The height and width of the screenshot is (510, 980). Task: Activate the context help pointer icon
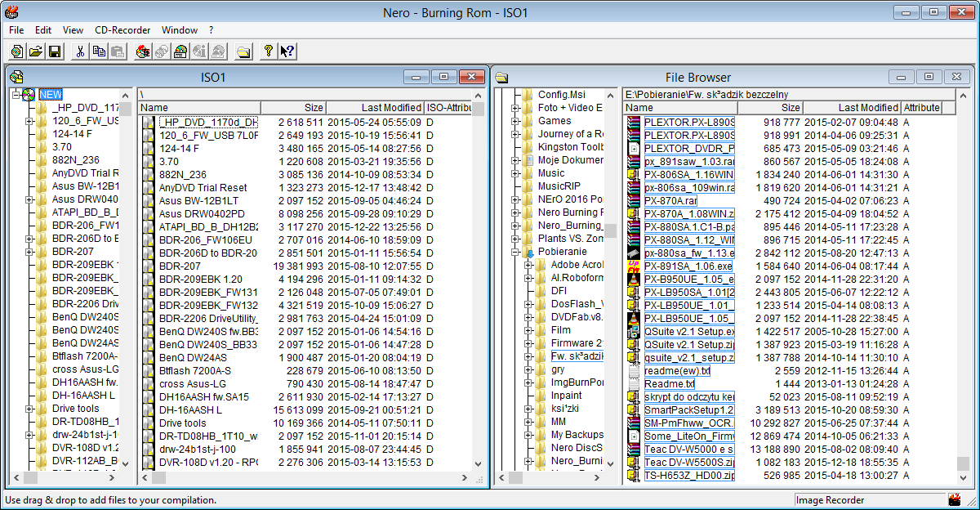[x=287, y=51]
